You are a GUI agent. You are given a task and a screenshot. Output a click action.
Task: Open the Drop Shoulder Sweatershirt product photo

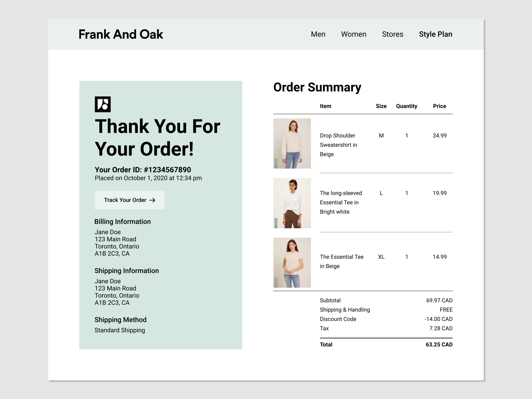click(292, 143)
